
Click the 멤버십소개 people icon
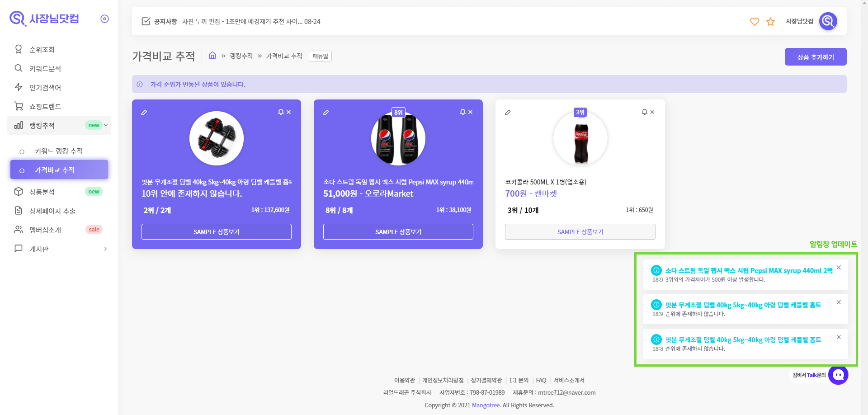[x=19, y=229]
